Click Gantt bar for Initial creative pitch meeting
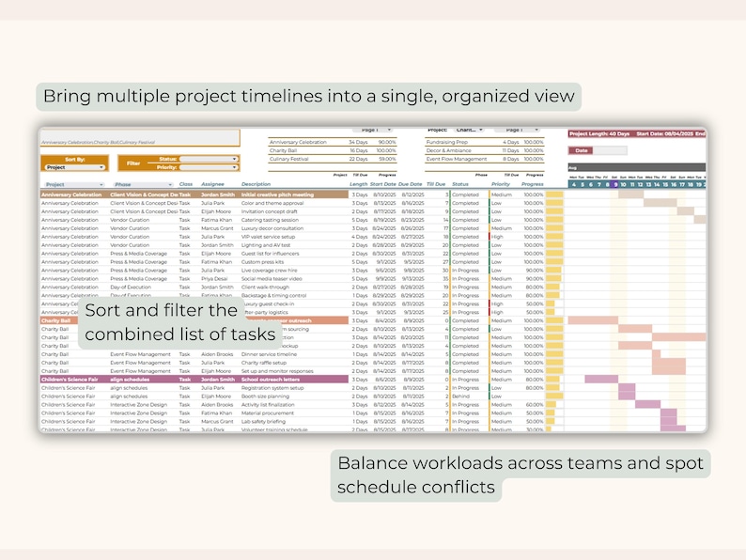This screenshot has width=746, height=560. [x=630, y=194]
